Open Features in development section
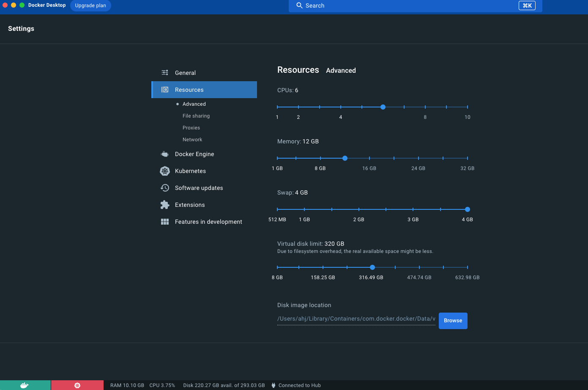The height and width of the screenshot is (390, 588). [x=204, y=222]
